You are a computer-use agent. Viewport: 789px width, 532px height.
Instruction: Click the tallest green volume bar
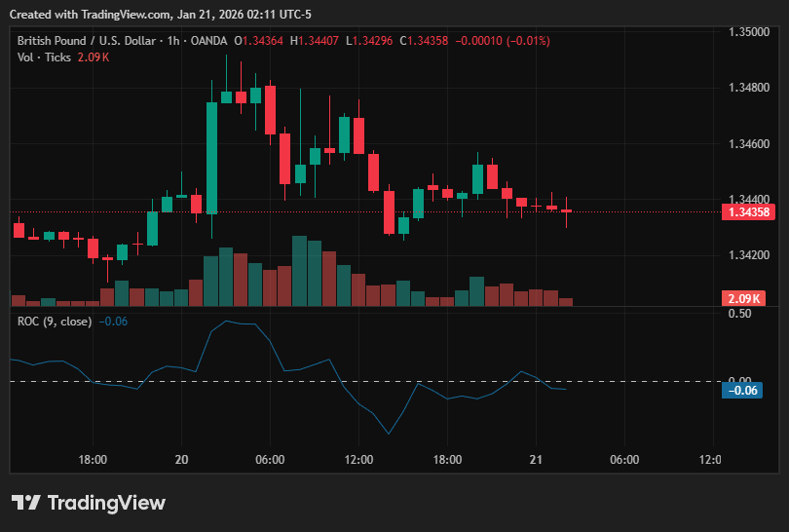pos(299,271)
